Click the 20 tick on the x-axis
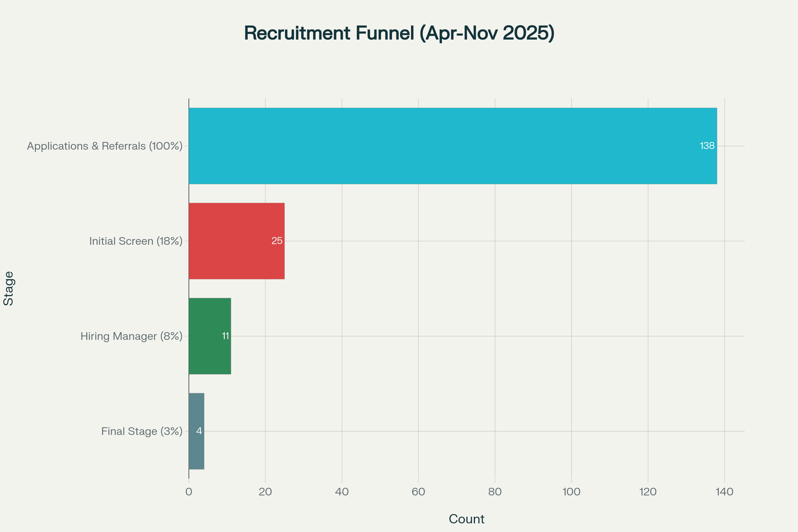798x532 pixels. [x=265, y=492]
